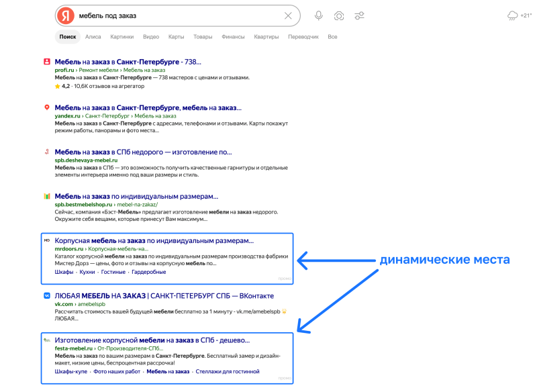Image resolution: width=537 pixels, height=392 pixels.
Task: Click the Yandex logo in search bar
Action: tap(66, 15)
